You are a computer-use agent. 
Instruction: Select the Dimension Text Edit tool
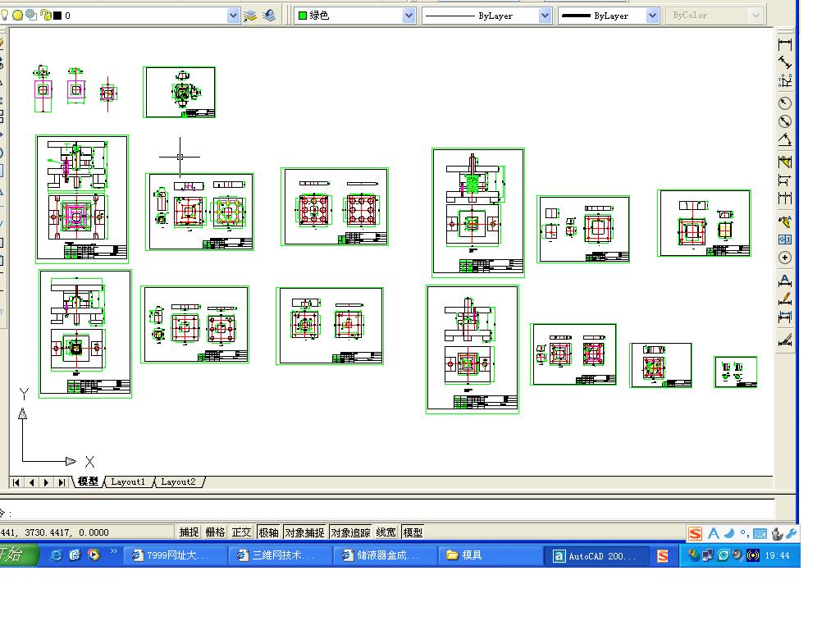[785, 299]
